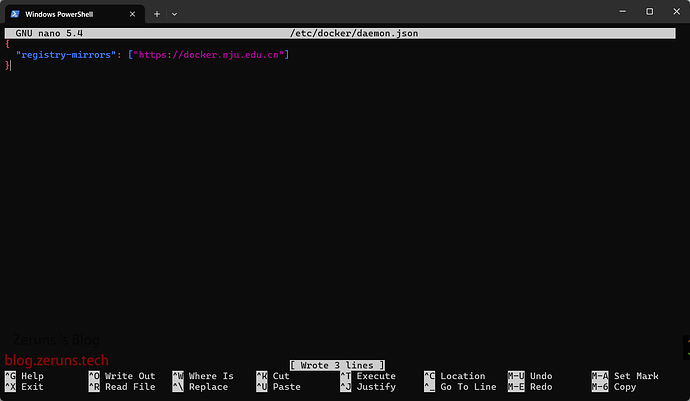Image resolution: width=690 pixels, height=401 pixels.
Task: Click the ^\ Replace shortcut
Action: (200, 387)
